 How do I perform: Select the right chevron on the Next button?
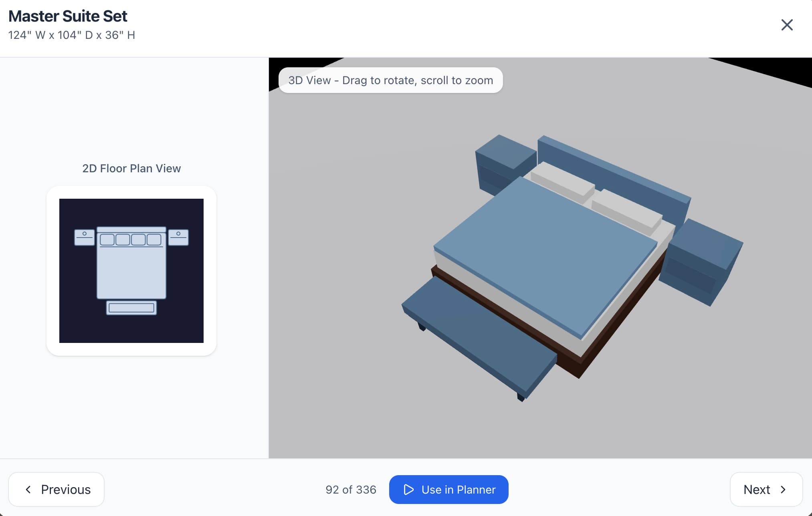pos(784,489)
